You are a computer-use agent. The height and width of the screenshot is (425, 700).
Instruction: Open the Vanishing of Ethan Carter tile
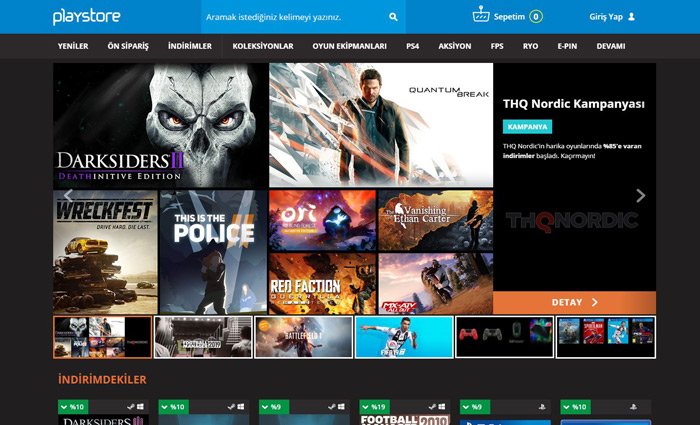pyautogui.click(x=436, y=221)
